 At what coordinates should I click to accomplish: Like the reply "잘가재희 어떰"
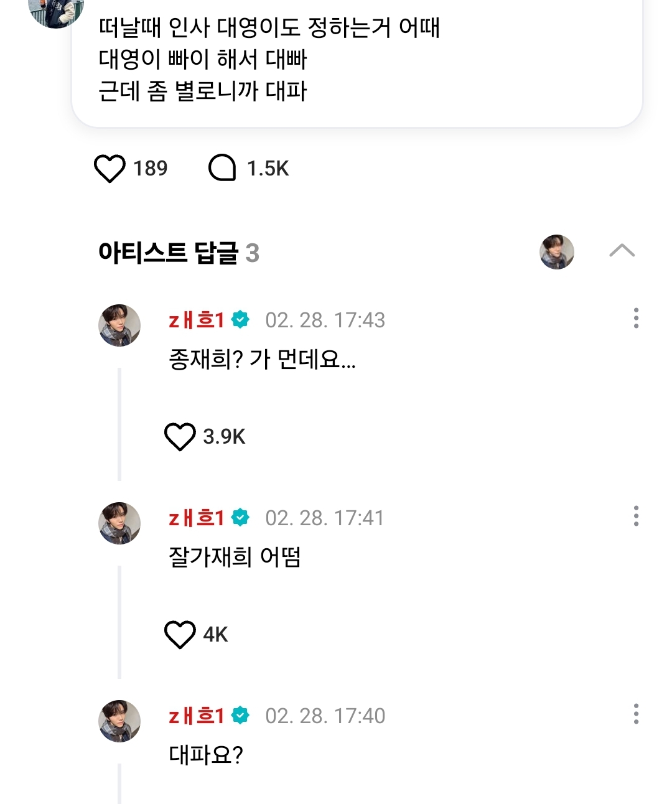(180, 634)
